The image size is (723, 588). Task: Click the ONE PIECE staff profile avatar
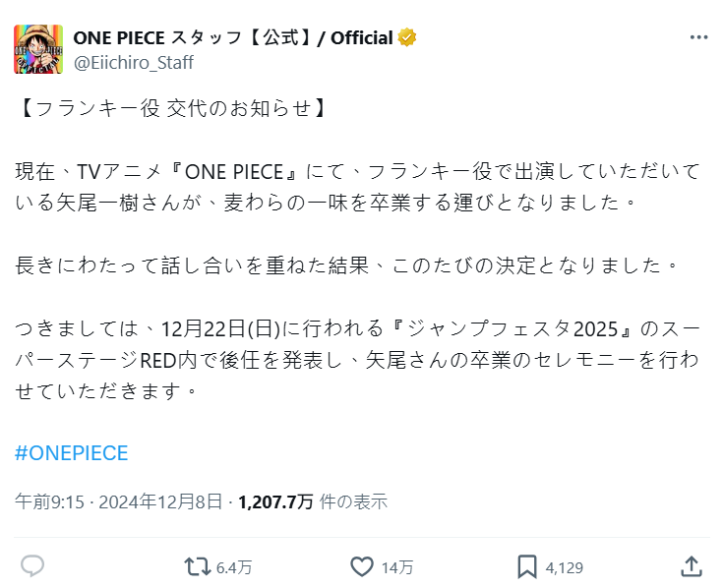pyautogui.click(x=37, y=49)
